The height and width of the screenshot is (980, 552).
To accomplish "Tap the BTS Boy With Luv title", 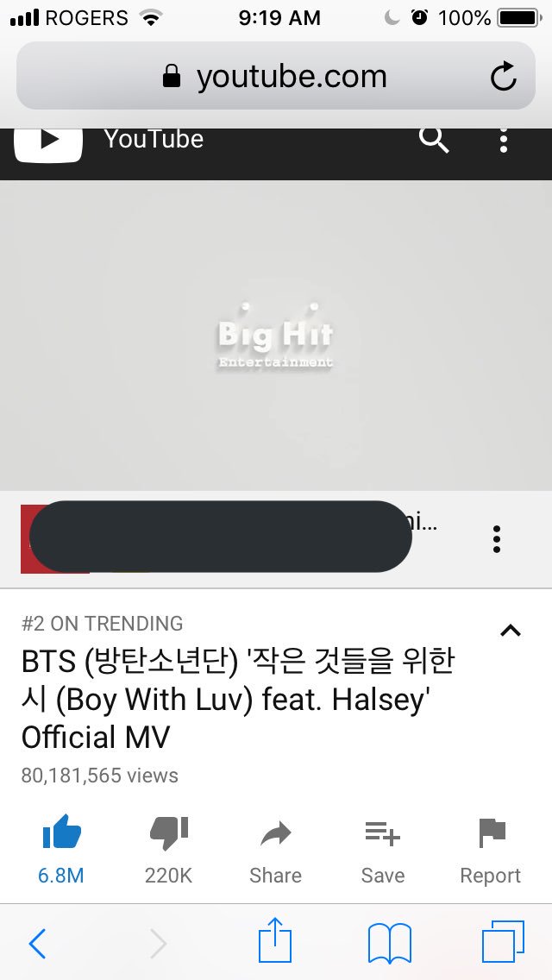I will (237, 700).
